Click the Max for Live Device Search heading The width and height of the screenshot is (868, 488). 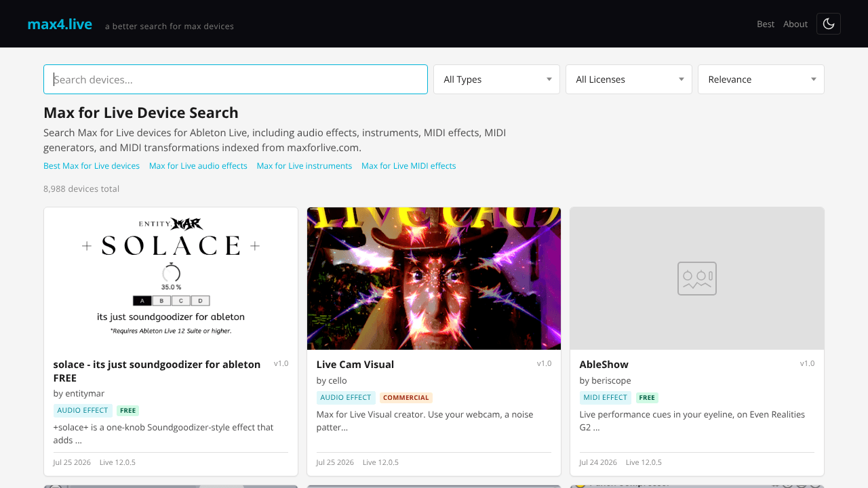coord(141,113)
